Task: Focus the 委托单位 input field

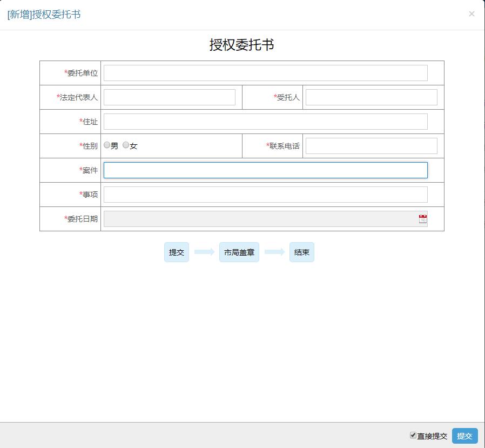Action: (x=265, y=73)
